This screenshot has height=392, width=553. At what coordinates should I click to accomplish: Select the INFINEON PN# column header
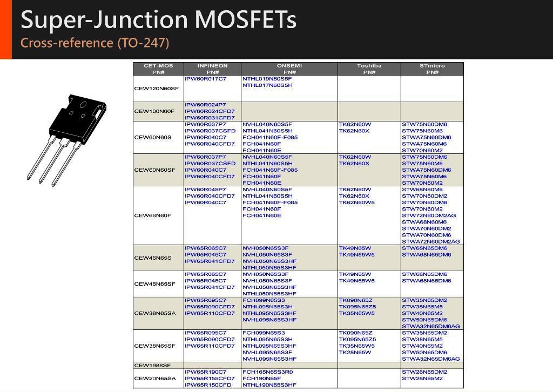pos(212,69)
